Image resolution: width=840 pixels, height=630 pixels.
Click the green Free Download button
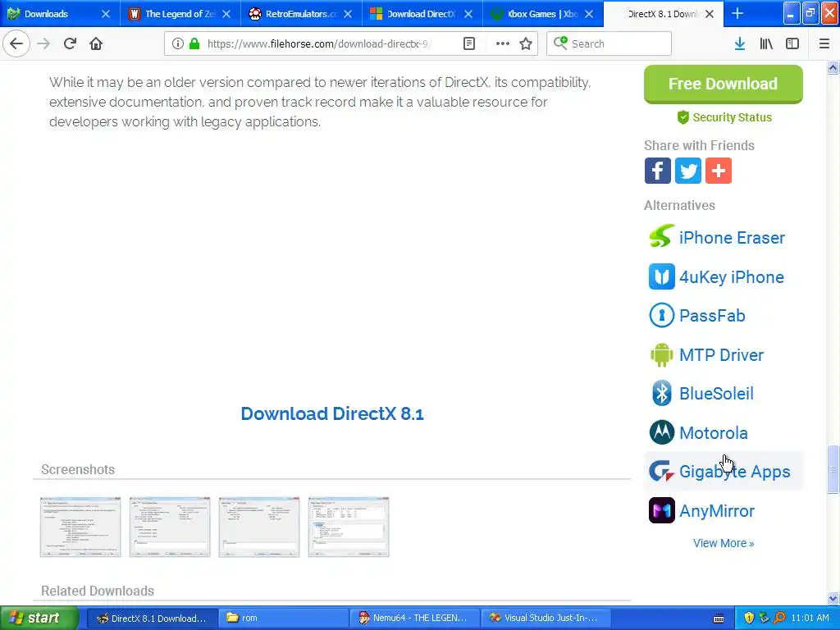(x=724, y=84)
